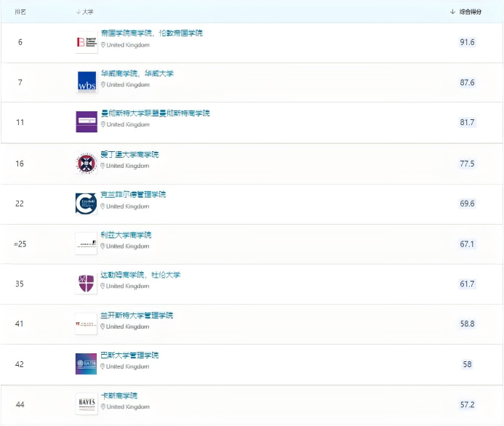The image size is (504, 426).
Task: Click United Kingdom under 巴斯大学管理学院
Action: click(127, 366)
